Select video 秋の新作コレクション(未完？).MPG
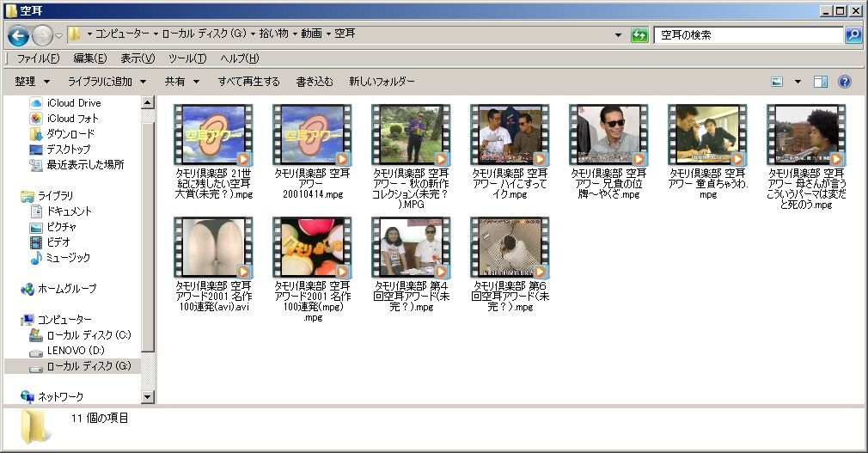The width and height of the screenshot is (868, 453). click(411, 156)
